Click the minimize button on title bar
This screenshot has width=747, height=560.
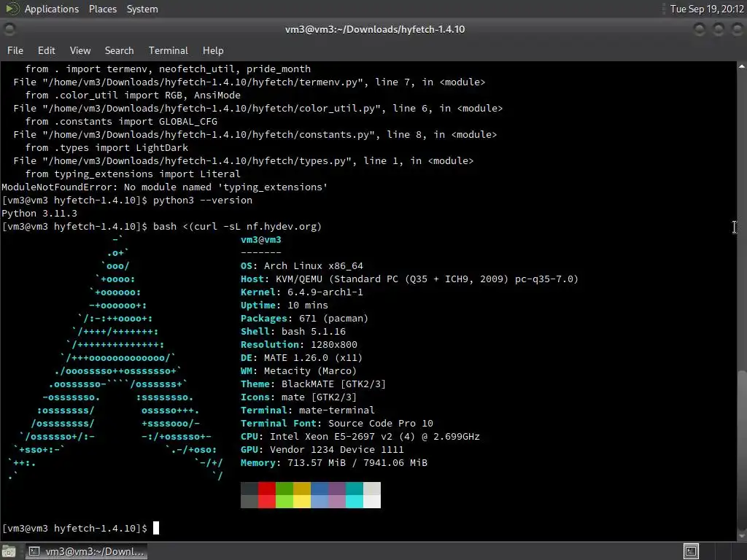tap(700, 29)
